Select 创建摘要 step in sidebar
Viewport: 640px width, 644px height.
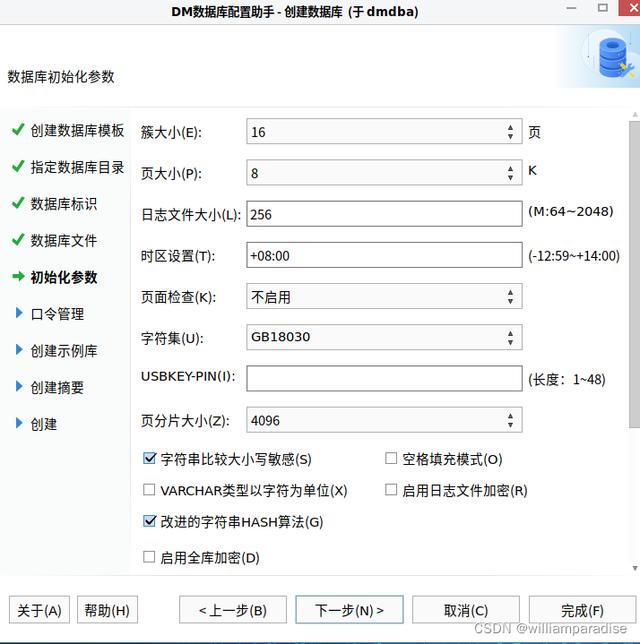pyautogui.click(x=57, y=387)
